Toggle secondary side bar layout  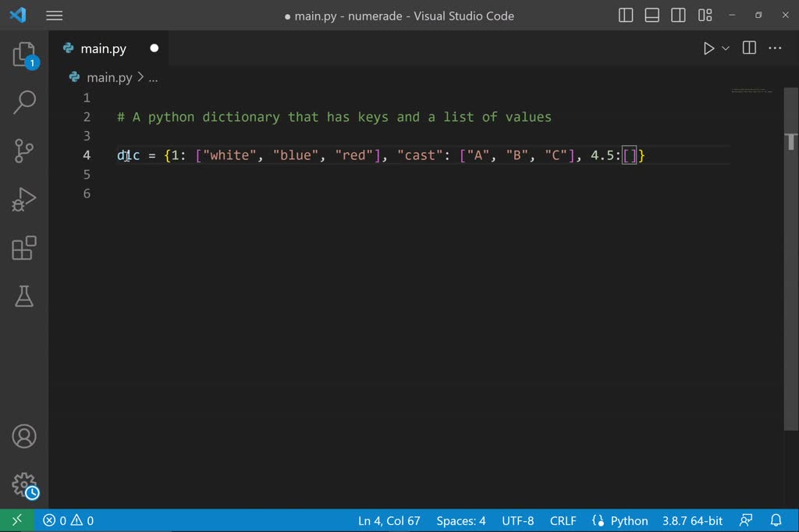[x=678, y=16]
